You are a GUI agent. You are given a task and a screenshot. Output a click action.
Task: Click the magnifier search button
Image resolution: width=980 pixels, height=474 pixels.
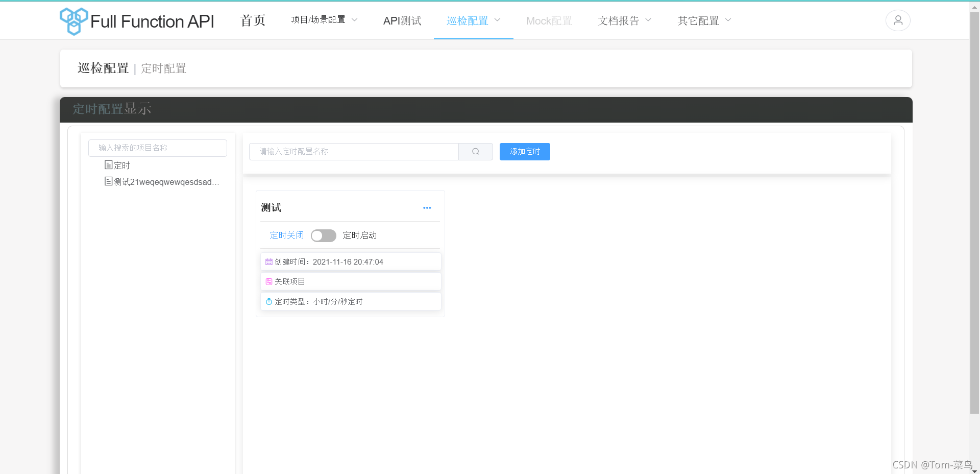click(475, 152)
